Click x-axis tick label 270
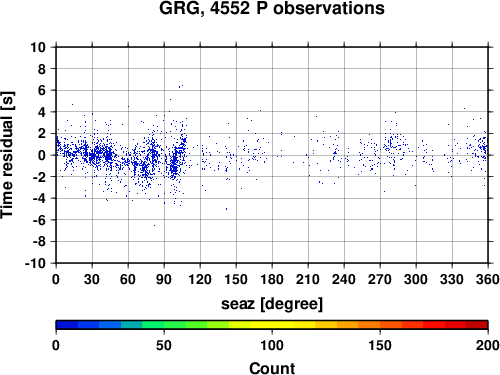The height and width of the screenshot is (375, 500). pos(380,279)
